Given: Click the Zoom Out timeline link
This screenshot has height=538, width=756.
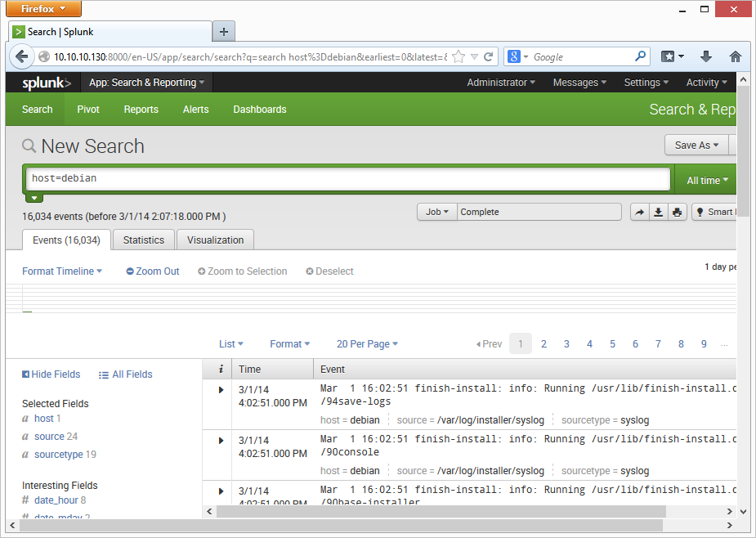Looking at the screenshot, I should coord(153,271).
